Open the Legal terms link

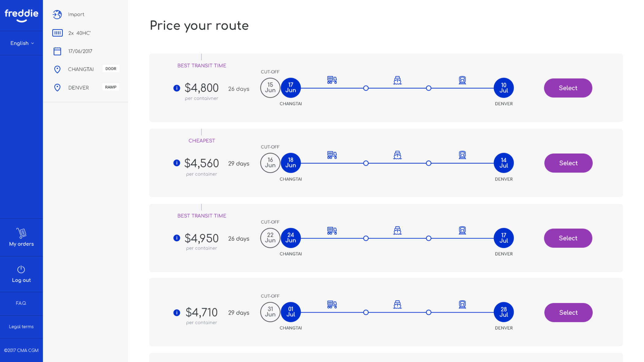(22, 327)
